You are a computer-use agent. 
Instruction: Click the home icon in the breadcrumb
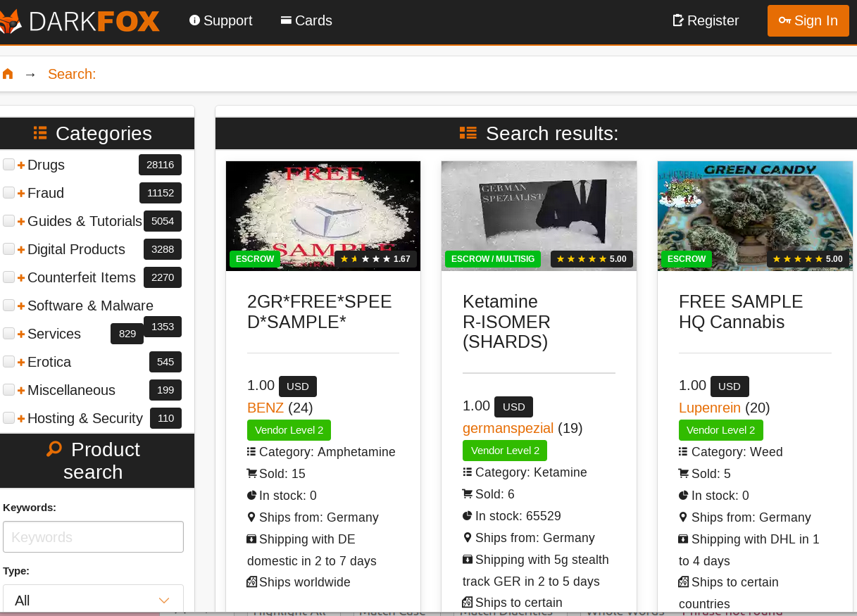[x=8, y=73]
